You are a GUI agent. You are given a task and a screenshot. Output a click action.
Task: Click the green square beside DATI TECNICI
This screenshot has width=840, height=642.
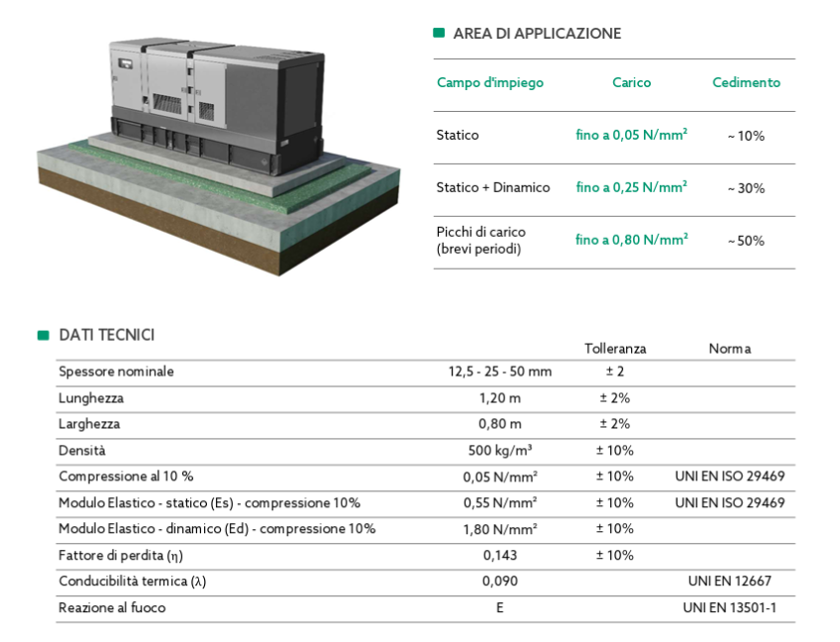pyautogui.click(x=44, y=335)
